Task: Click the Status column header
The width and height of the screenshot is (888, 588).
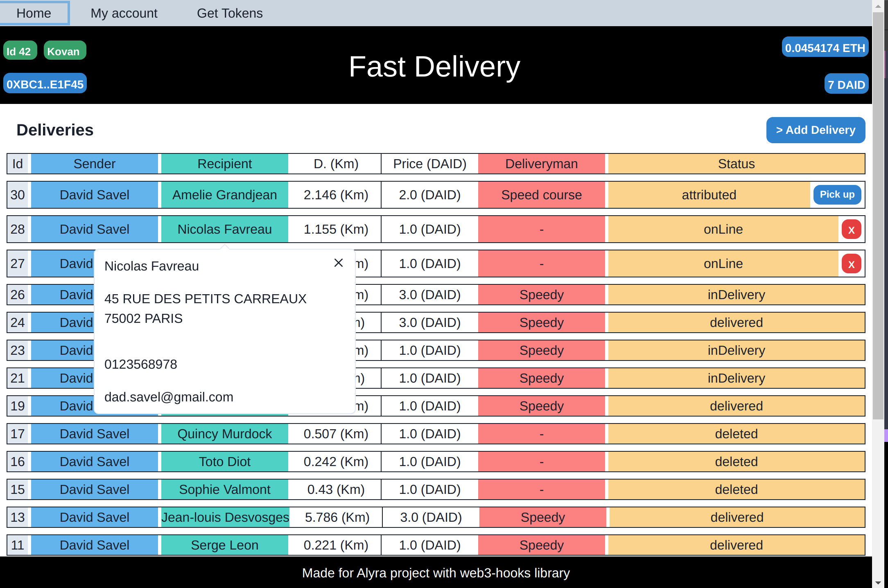Action: click(736, 163)
